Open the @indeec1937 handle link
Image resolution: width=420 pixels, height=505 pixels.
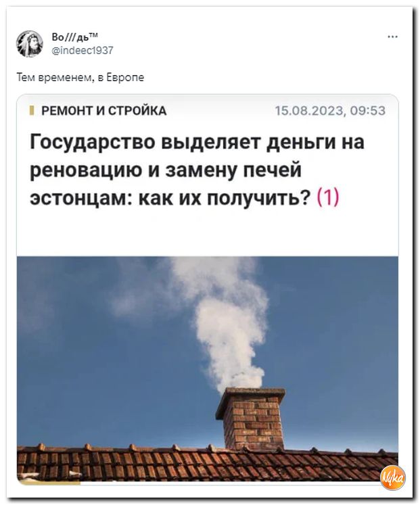click(x=82, y=51)
